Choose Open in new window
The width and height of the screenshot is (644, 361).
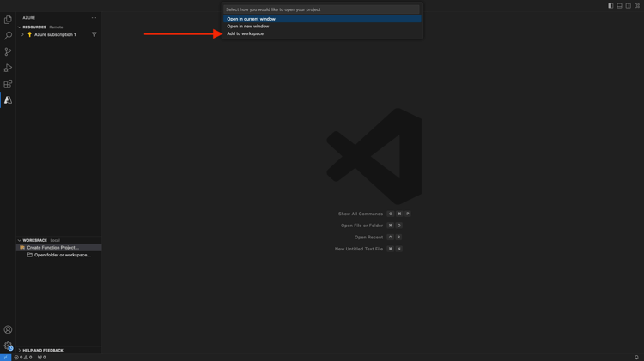[322, 27]
